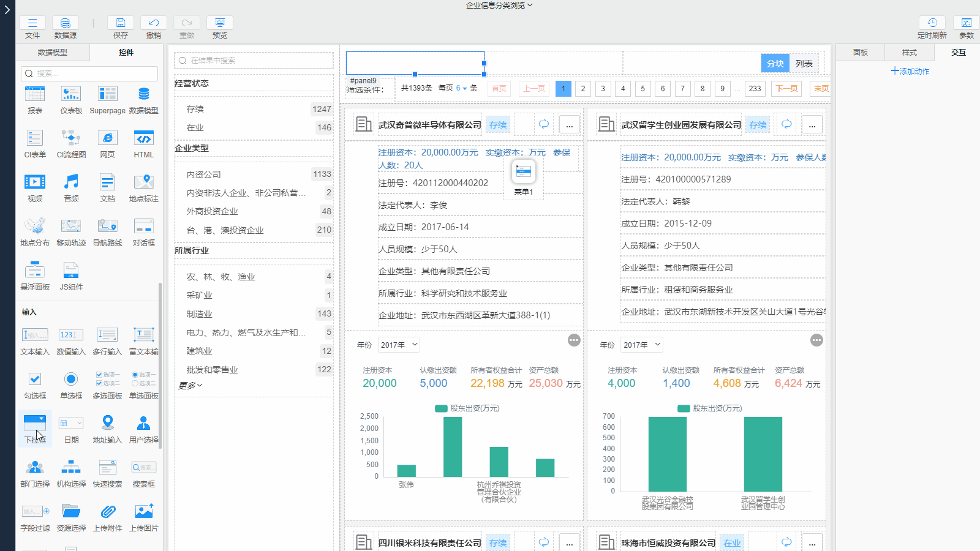The image size is (980, 551).
Task: Select the Superpage control icon
Action: 107,94
